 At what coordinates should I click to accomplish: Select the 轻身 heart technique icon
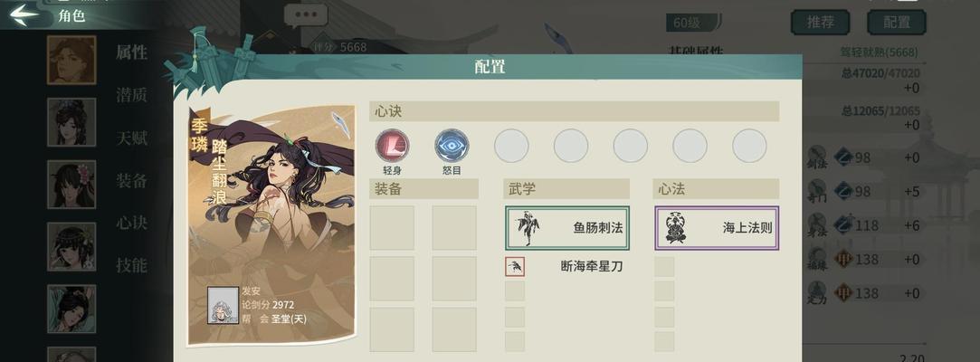392,146
